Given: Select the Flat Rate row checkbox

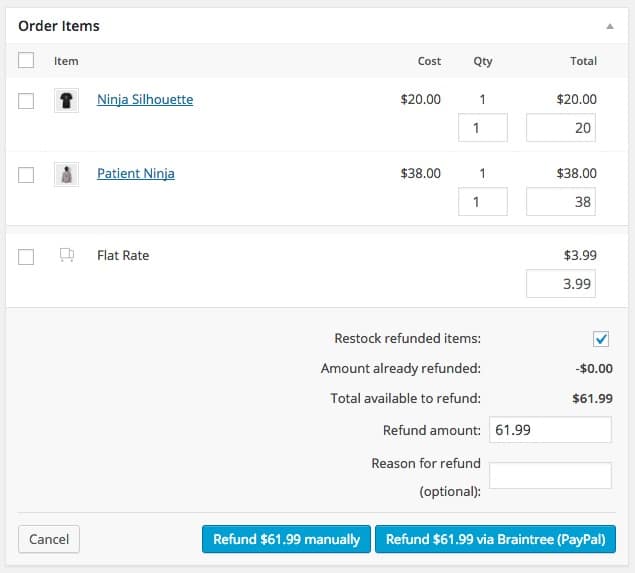Looking at the screenshot, I should pos(27,256).
